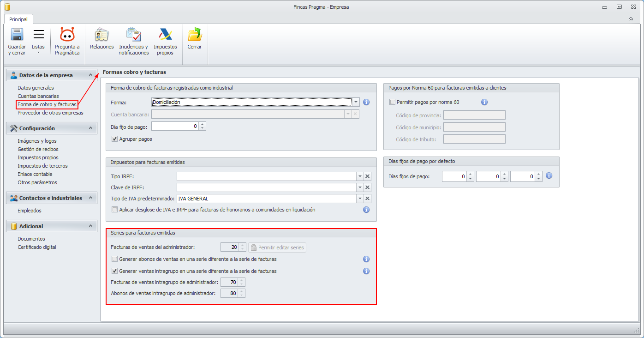Toggle the Agrupar pagos checkbox
The width and height of the screenshot is (644, 338).
click(x=115, y=139)
